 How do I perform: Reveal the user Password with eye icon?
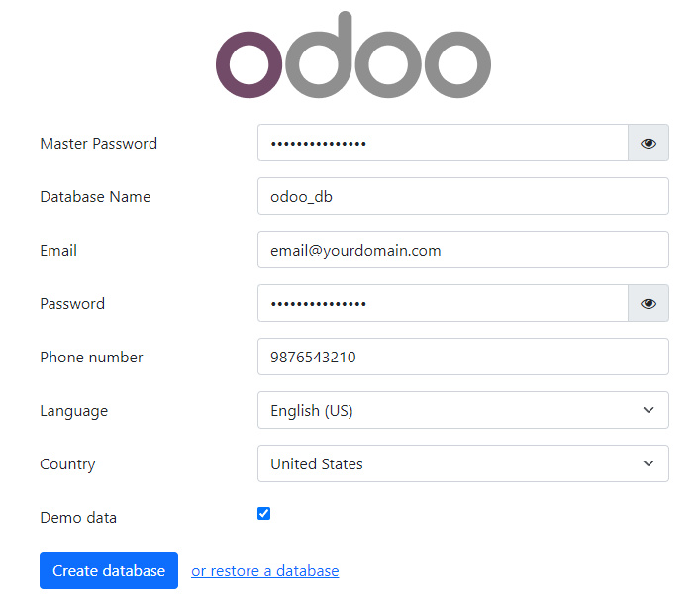coord(649,303)
